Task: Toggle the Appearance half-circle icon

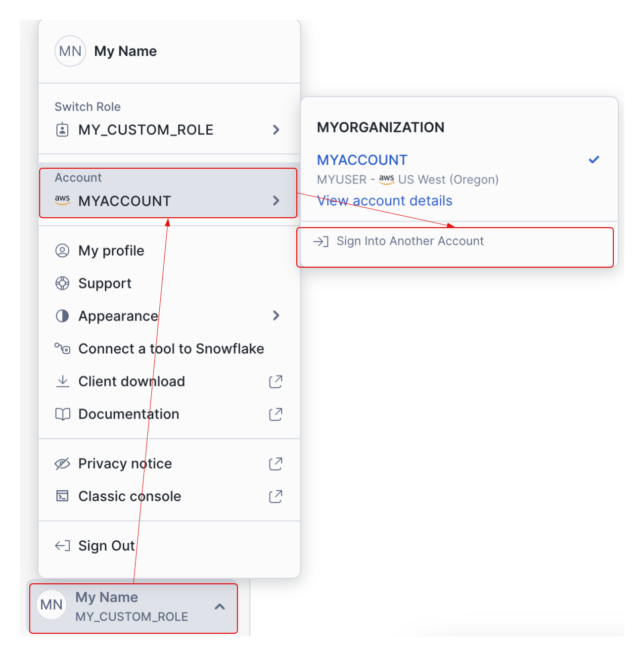Action: click(62, 316)
